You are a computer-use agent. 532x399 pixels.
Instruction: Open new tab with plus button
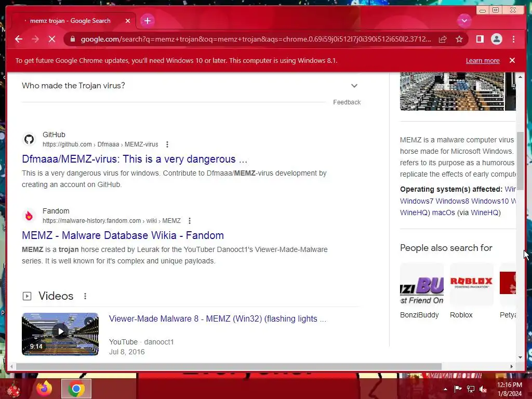click(147, 21)
